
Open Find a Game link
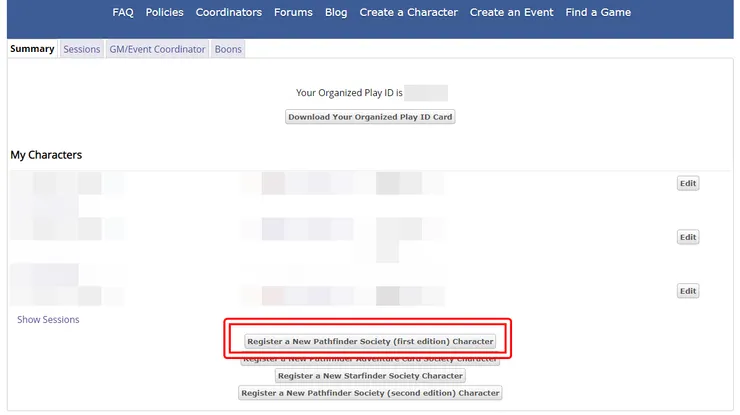[x=598, y=13]
